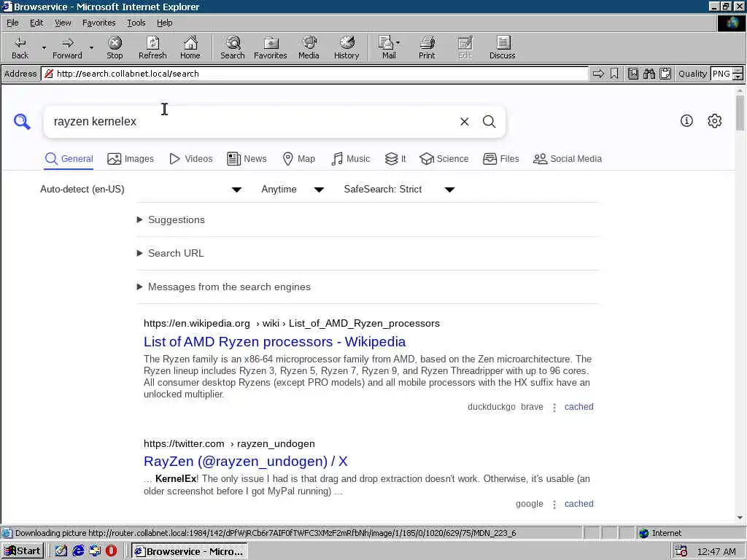Open the File menu
The width and height of the screenshot is (747, 560).
pyautogui.click(x=12, y=23)
